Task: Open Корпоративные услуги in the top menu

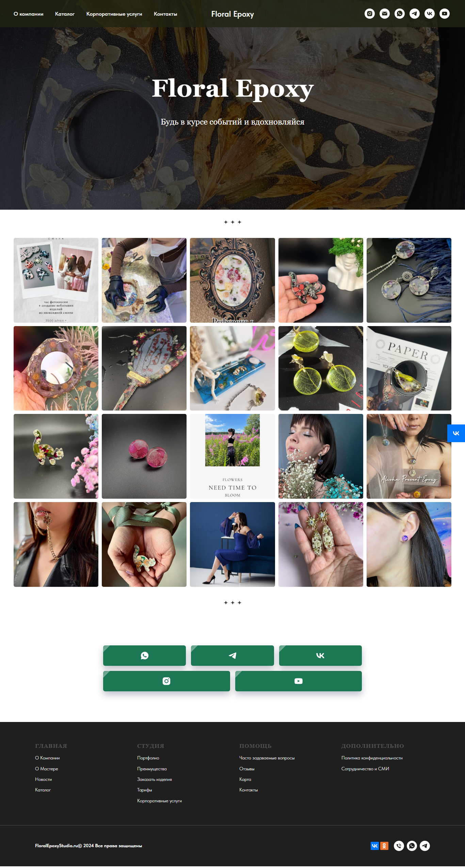Action: pyautogui.click(x=114, y=14)
